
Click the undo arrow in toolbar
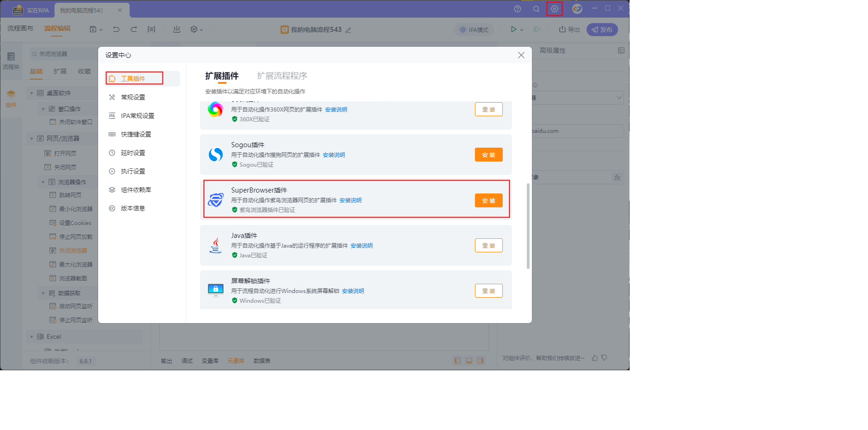[116, 29]
